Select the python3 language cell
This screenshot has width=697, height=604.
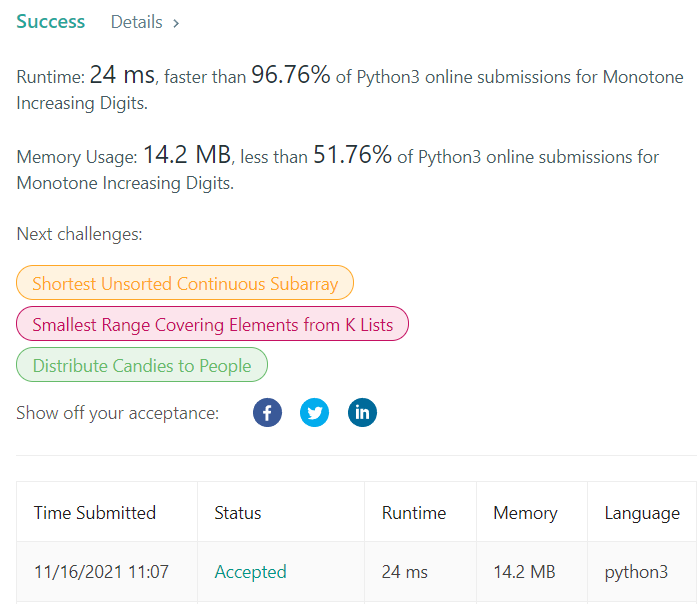636,572
